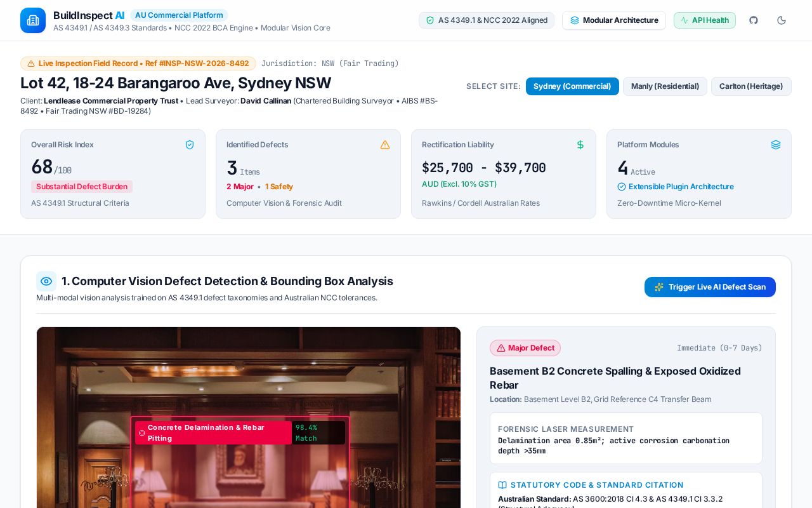The width and height of the screenshot is (812, 508).
Task: Click the Rawkins / Cordell Australian Rates text
Action: click(x=481, y=203)
